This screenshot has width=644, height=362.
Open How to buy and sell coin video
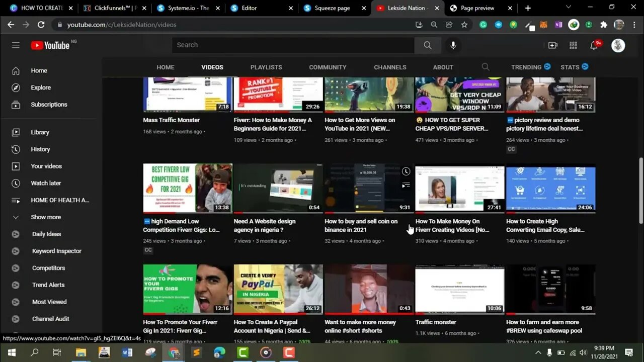[361, 225]
